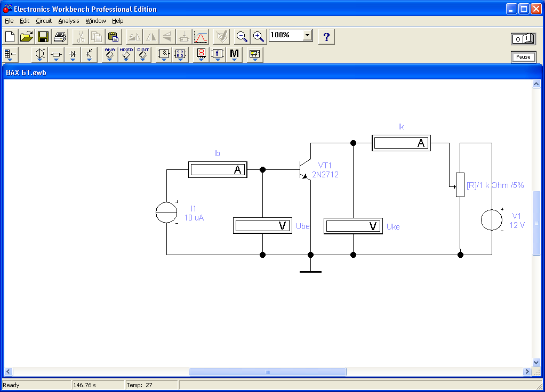This screenshot has height=392, width=545.
Task: Zoom in with the plus magnifier
Action: (258, 37)
